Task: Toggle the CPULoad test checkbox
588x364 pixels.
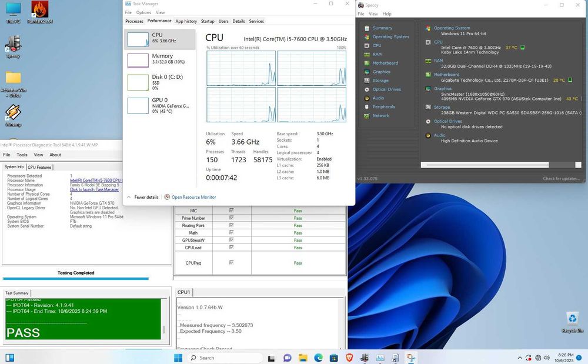Action: click(231, 248)
